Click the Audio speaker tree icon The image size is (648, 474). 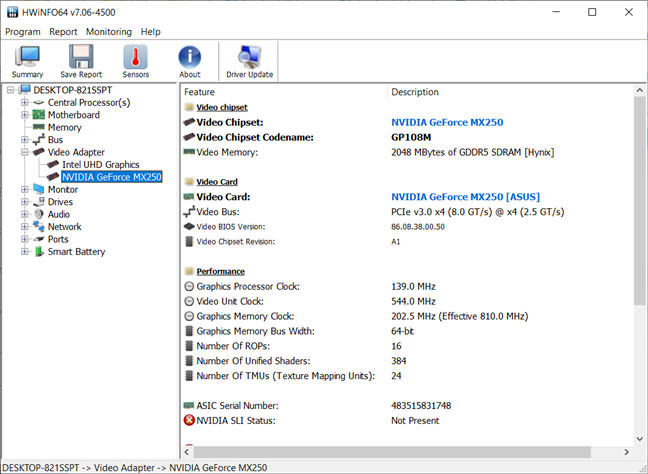click(x=38, y=214)
